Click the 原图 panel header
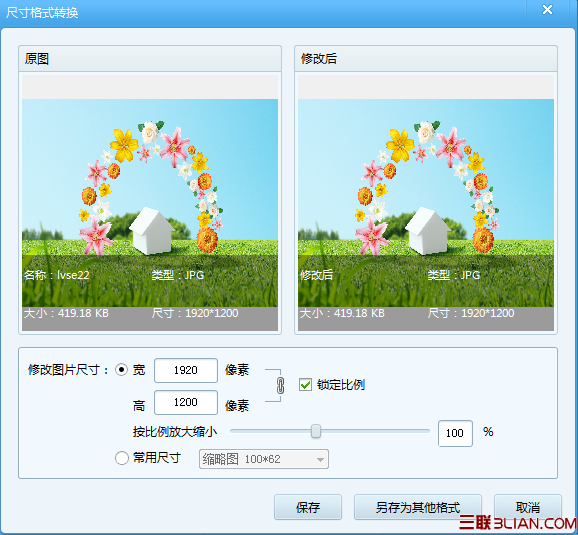The width and height of the screenshot is (578, 535). point(150,59)
